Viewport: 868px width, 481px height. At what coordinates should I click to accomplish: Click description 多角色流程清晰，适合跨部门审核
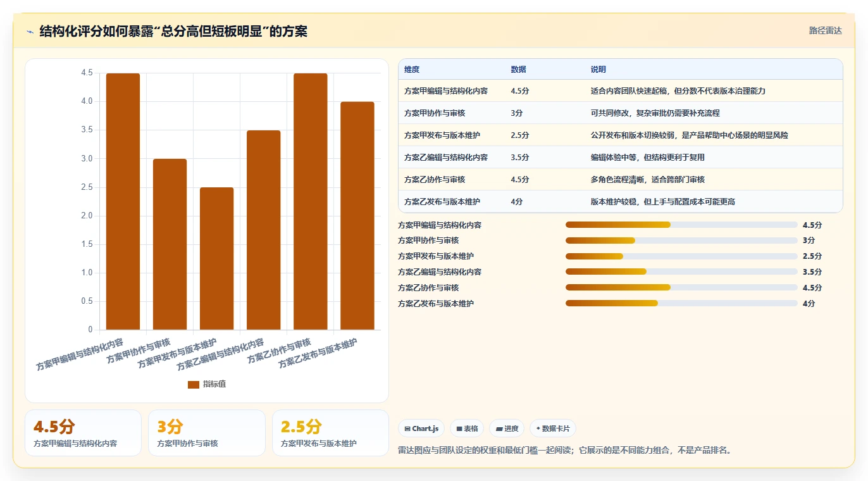pos(648,180)
